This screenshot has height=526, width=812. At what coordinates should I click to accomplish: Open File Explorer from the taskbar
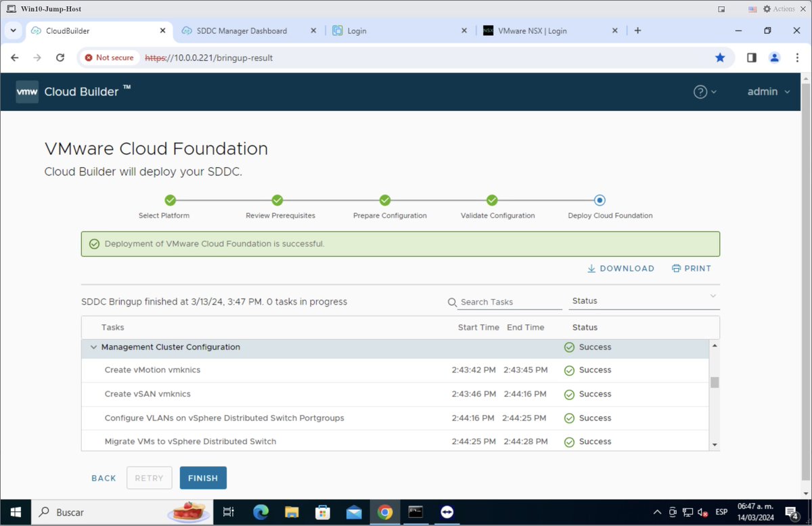[292, 512]
